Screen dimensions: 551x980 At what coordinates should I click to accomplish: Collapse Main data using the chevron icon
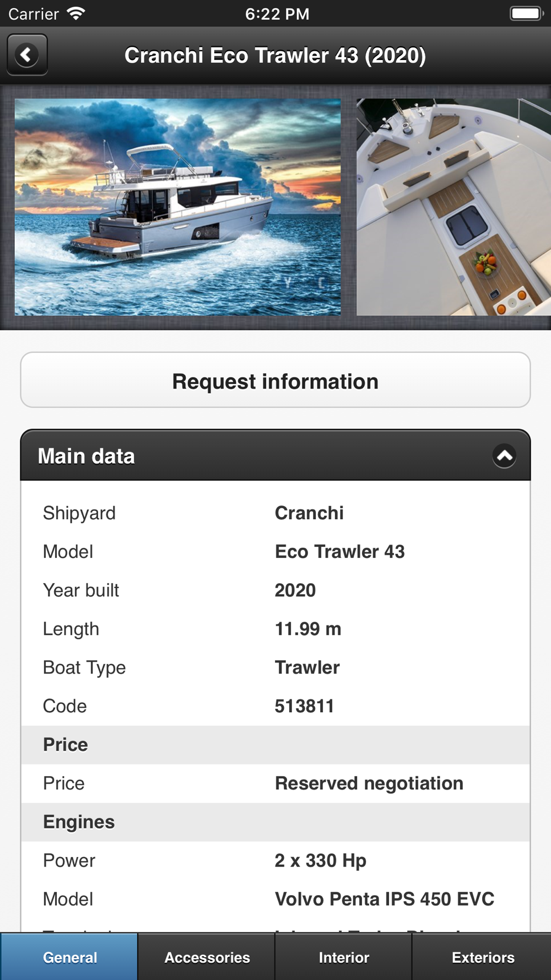coord(504,456)
